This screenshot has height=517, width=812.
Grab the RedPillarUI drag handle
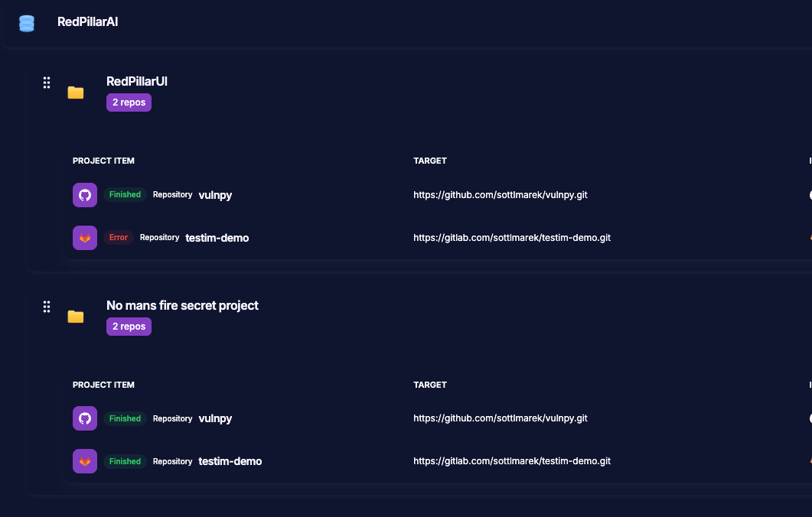click(x=47, y=83)
